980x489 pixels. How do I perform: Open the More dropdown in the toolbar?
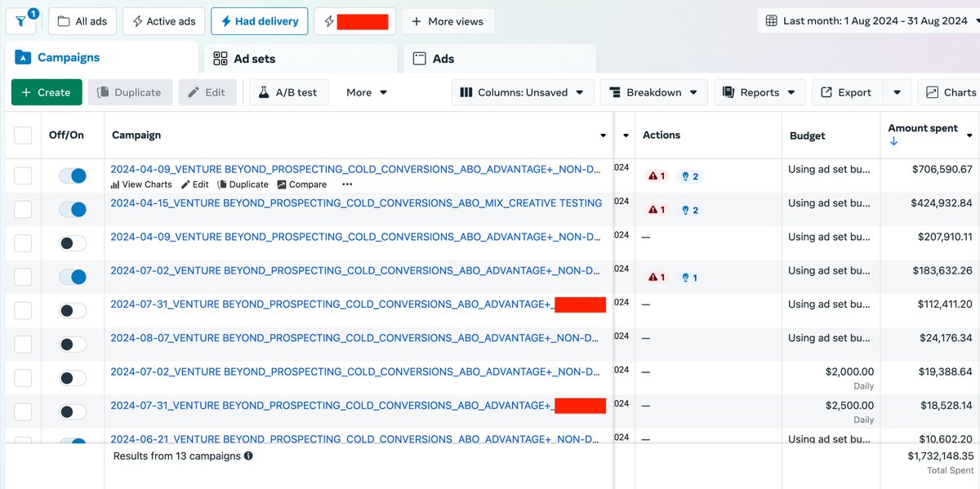click(367, 92)
